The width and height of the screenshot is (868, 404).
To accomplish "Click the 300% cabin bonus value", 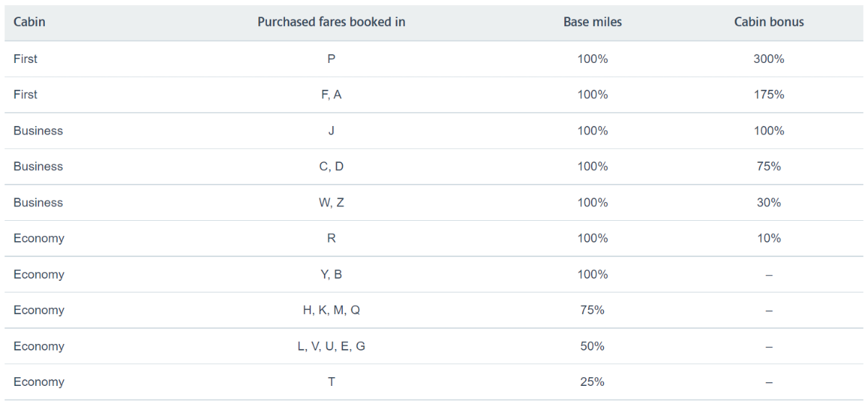I will [x=769, y=59].
